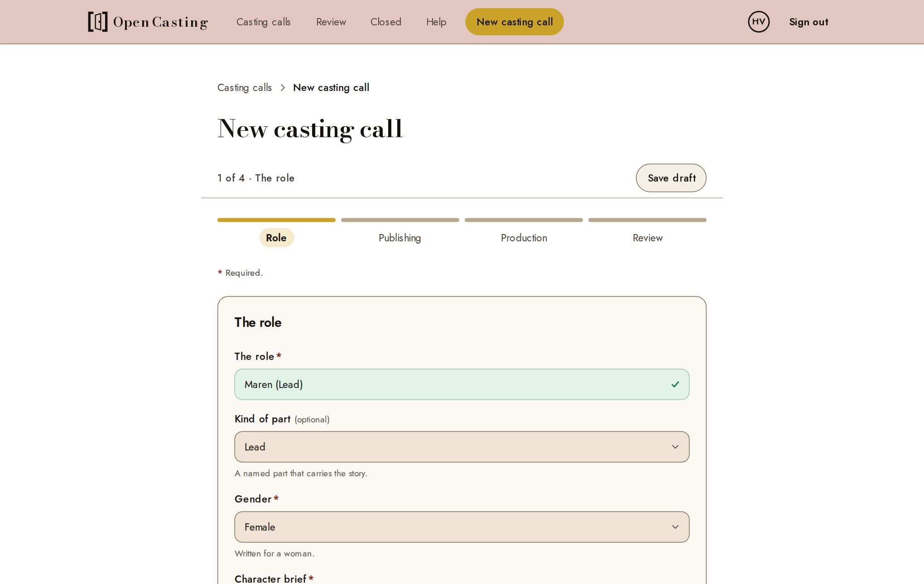Click 'A named part that carries the story.' hint
Image resolution: width=924 pixels, height=584 pixels.
pyautogui.click(x=301, y=474)
